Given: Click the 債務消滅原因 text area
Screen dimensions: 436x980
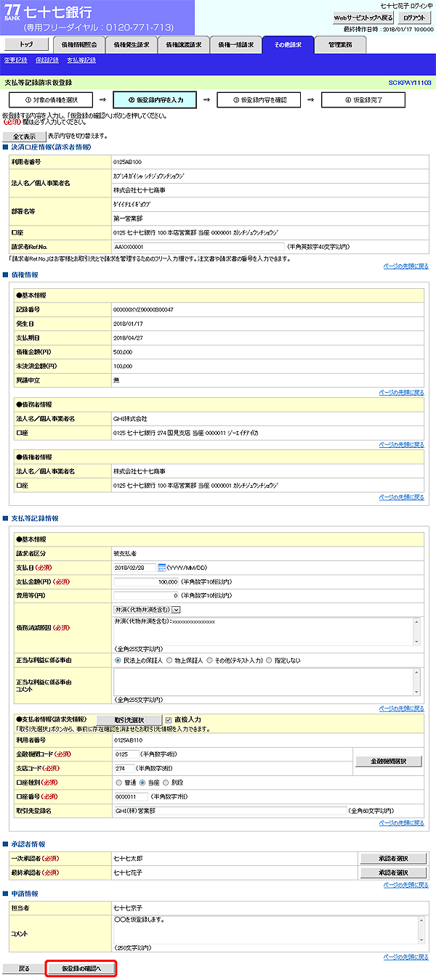Looking at the screenshot, I should [x=267, y=631].
